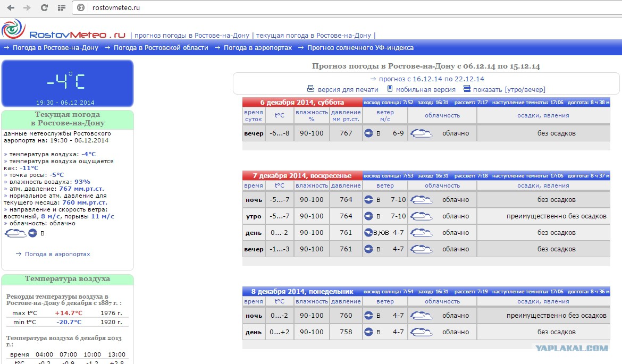Click 'преимущественно без осадков' in 7 декабря утро row
The height and width of the screenshot is (364, 622).
click(556, 216)
